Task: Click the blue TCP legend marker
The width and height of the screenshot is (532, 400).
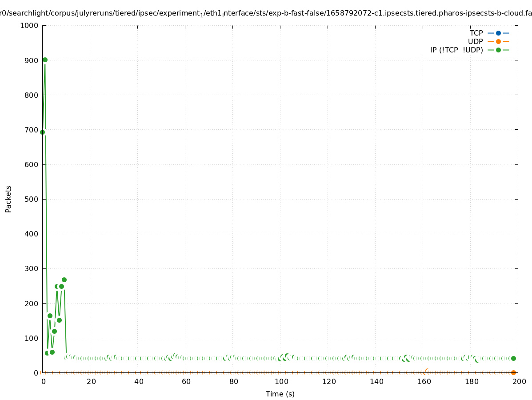Action: click(x=498, y=33)
